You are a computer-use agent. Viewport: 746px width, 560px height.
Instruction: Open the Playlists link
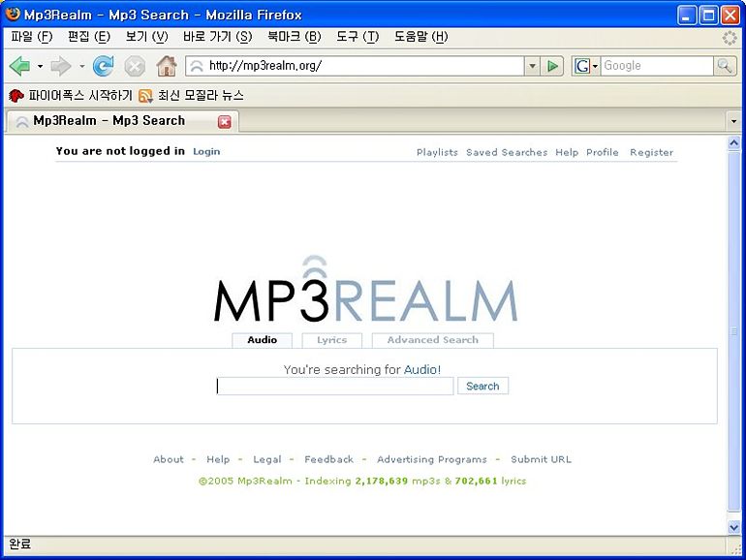[437, 152]
